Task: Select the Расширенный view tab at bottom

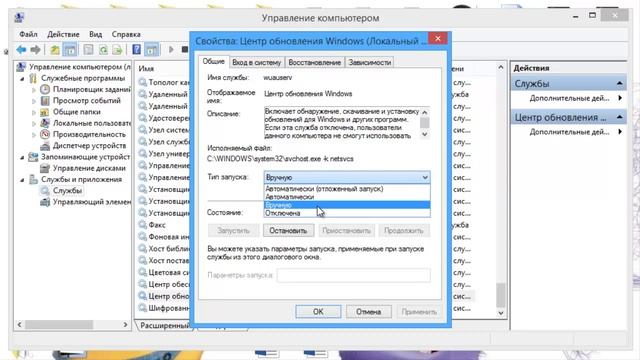Action: (164, 325)
